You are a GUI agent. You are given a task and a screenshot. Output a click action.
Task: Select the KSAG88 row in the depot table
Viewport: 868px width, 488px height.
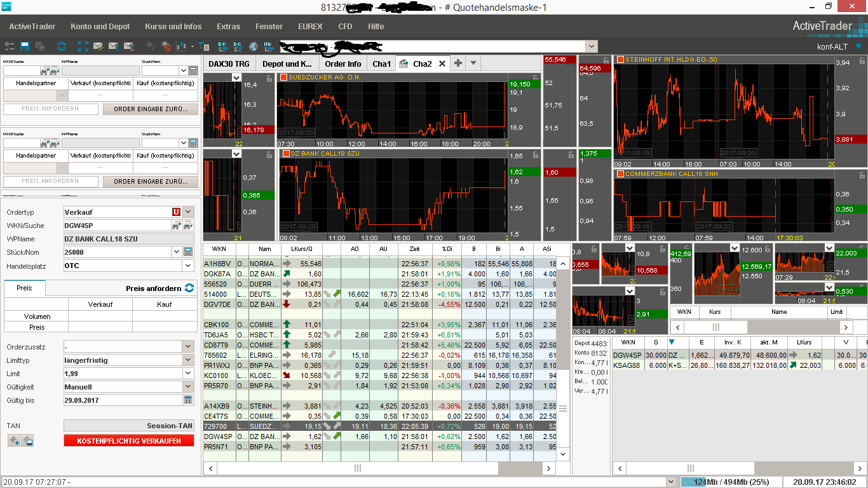(740, 365)
